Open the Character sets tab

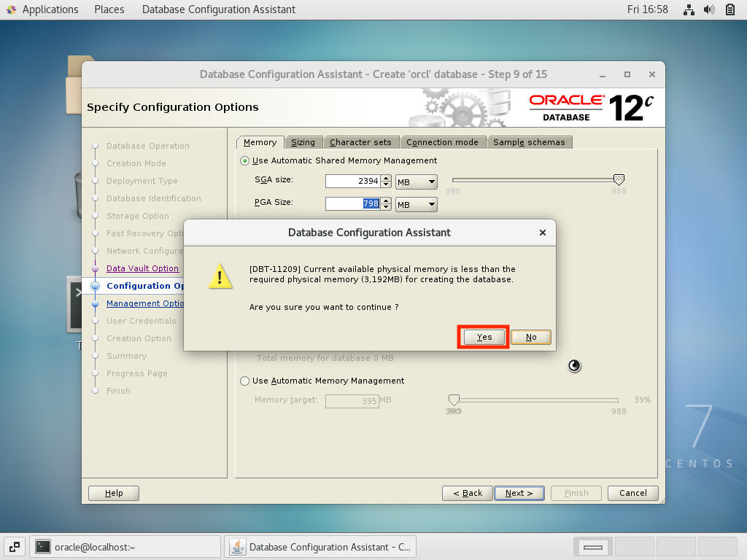(360, 142)
